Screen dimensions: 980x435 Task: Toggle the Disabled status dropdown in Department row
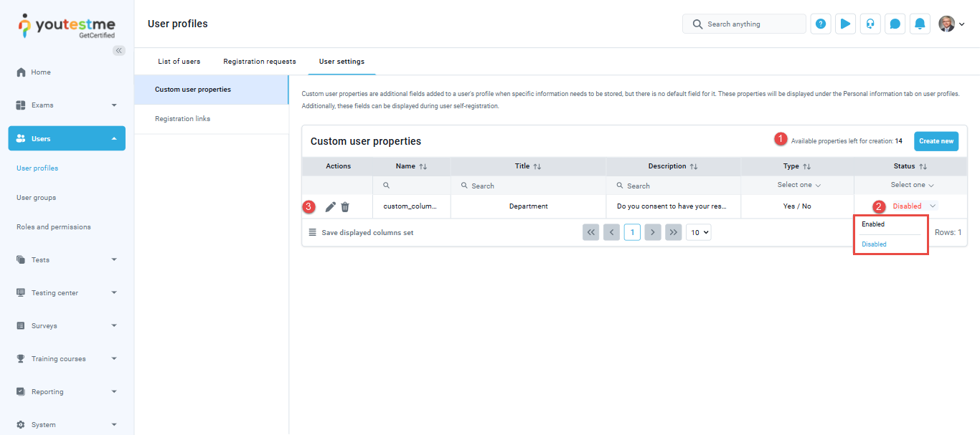coord(913,206)
